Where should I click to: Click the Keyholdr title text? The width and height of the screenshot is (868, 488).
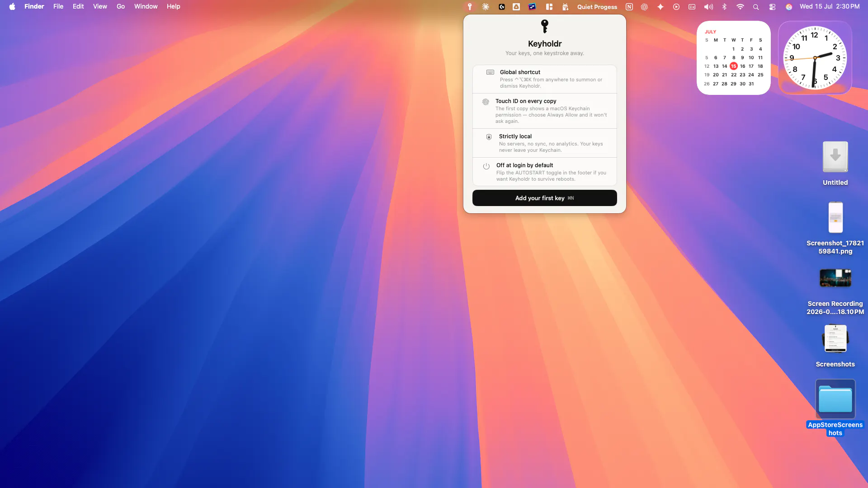[545, 44]
